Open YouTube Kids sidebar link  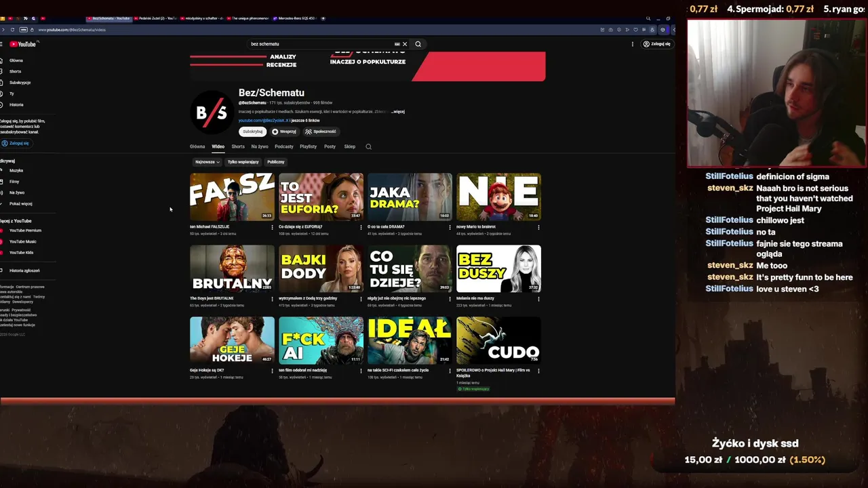click(x=21, y=252)
